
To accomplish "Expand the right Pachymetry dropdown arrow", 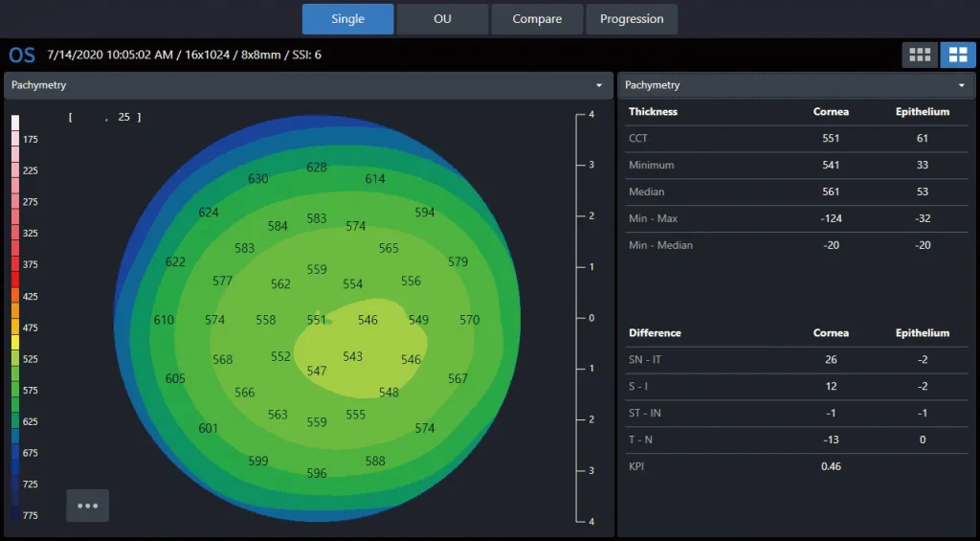I will point(961,85).
